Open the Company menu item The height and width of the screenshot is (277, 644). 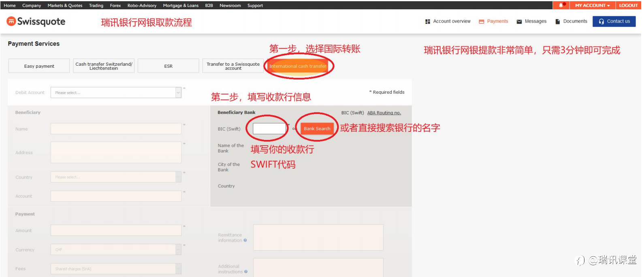[32, 5]
